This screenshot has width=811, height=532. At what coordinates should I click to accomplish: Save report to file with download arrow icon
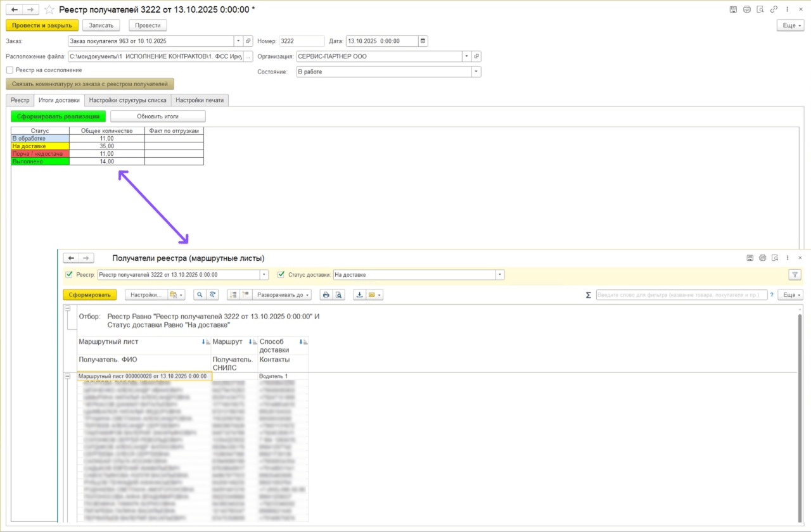(359, 295)
